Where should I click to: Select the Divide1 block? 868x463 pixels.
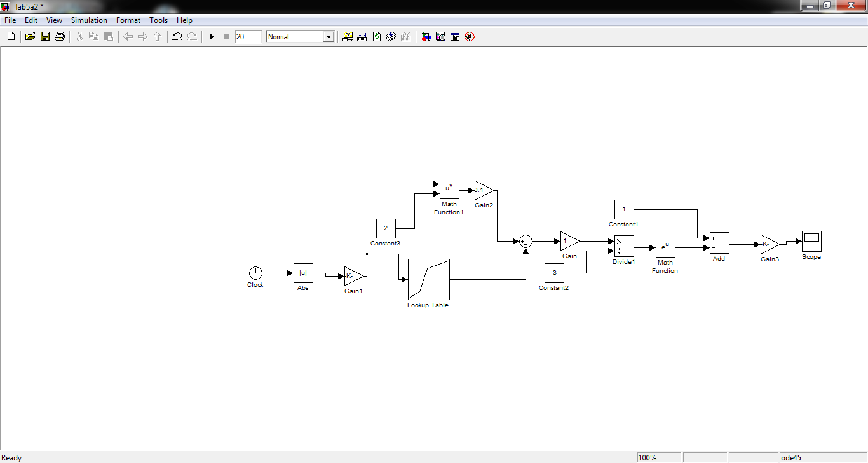click(624, 246)
